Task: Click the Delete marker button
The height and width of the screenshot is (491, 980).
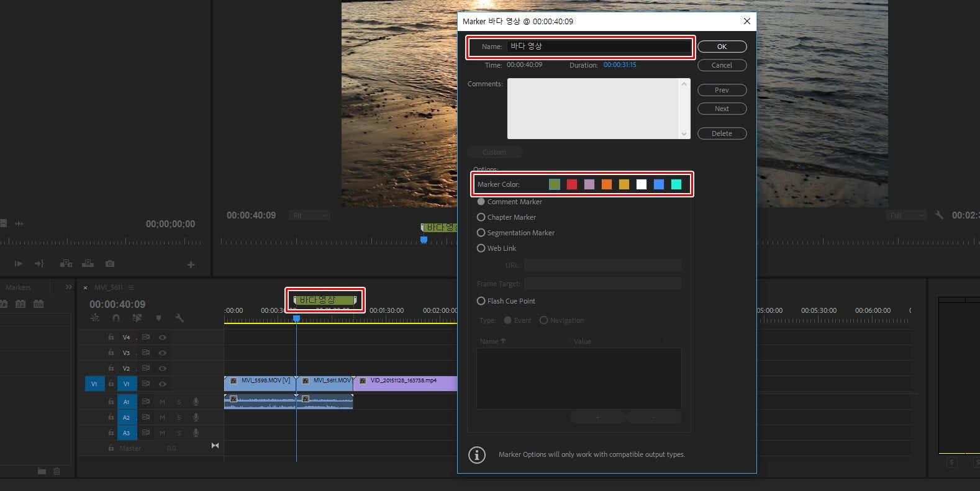Action: pos(722,133)
